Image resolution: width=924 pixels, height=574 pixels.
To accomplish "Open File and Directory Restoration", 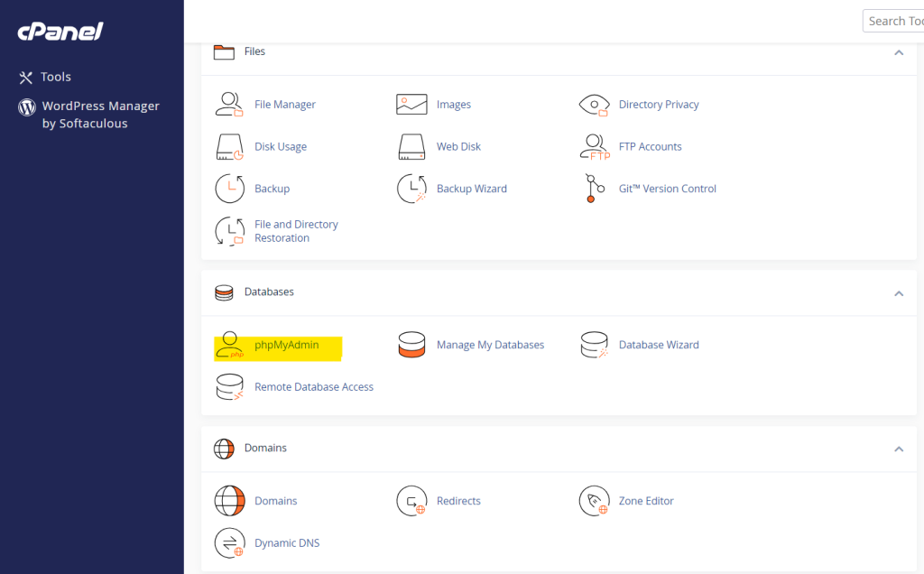I will point(296,230).
